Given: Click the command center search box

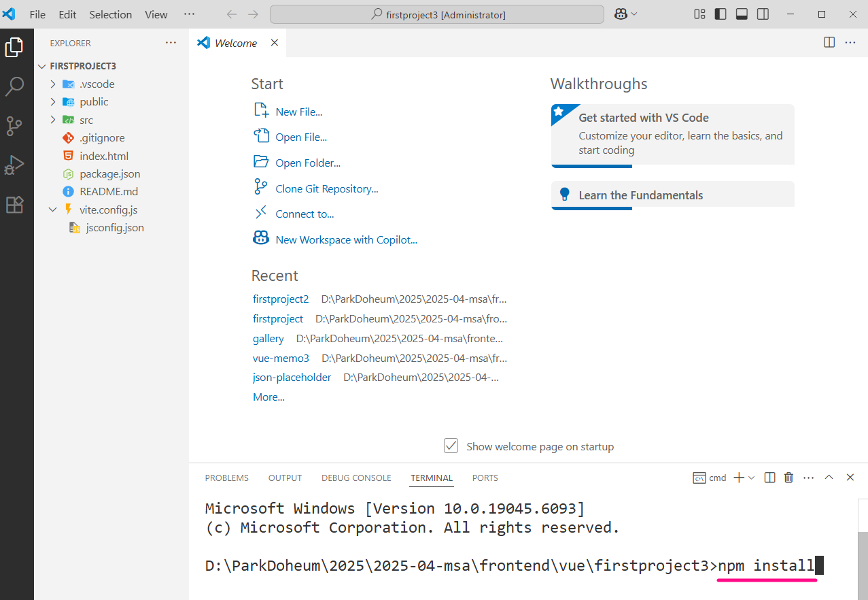Looking at the screenshot, I should coord(437,14).
